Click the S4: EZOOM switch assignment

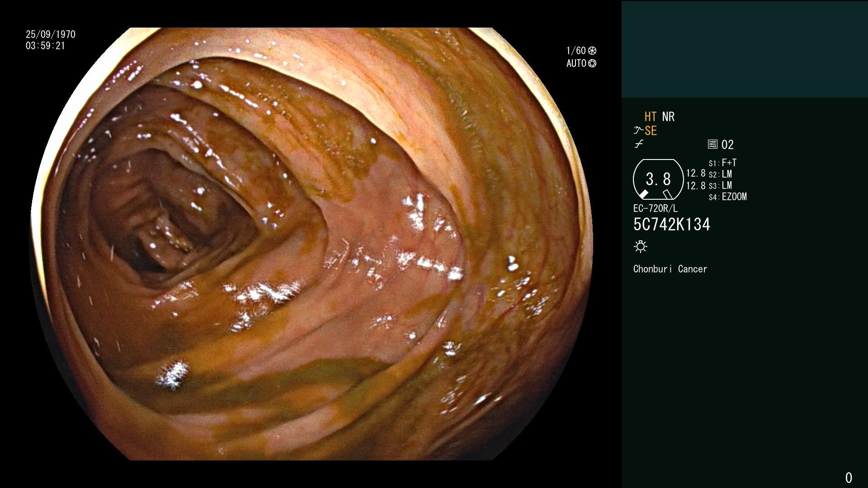point(728,197)
